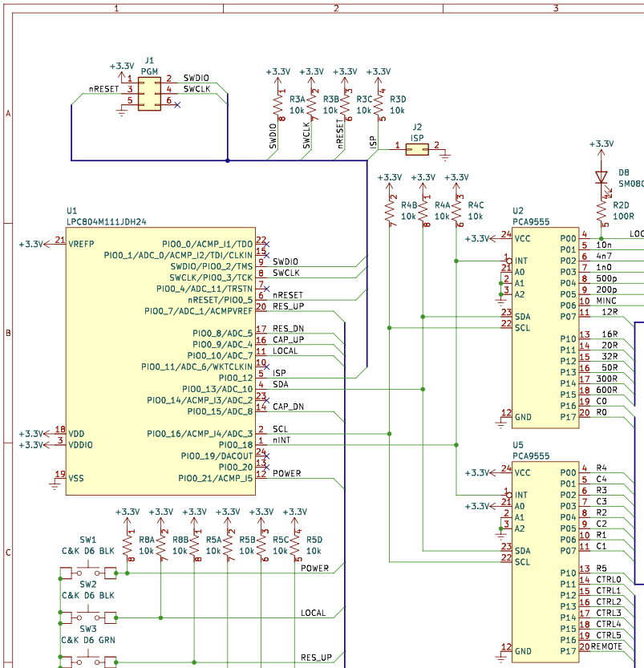Click the ground symbol below U1 VSS
This screenshot has height=668, width=644.
pos(55,486)
